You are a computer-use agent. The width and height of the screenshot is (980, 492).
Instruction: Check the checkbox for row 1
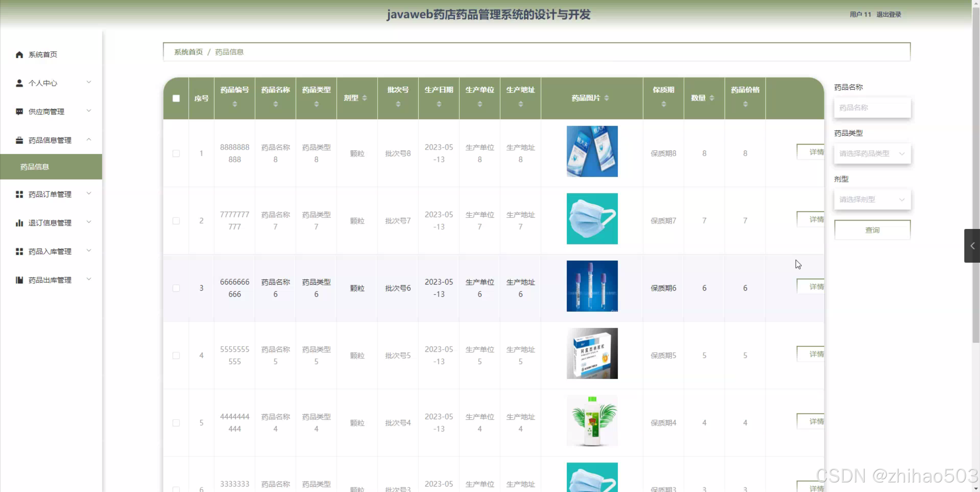click(x=176, y=154)
